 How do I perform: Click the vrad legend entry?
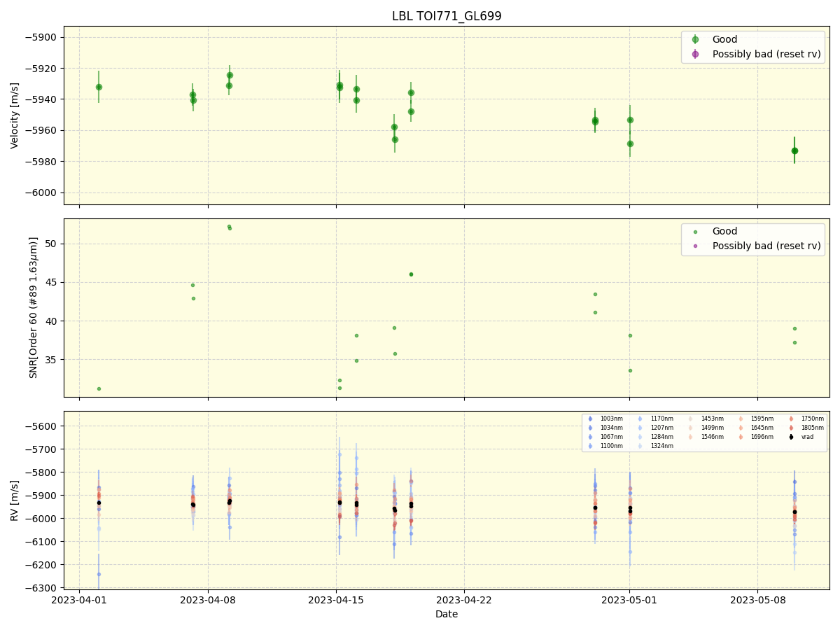click(x=808, y=437)
